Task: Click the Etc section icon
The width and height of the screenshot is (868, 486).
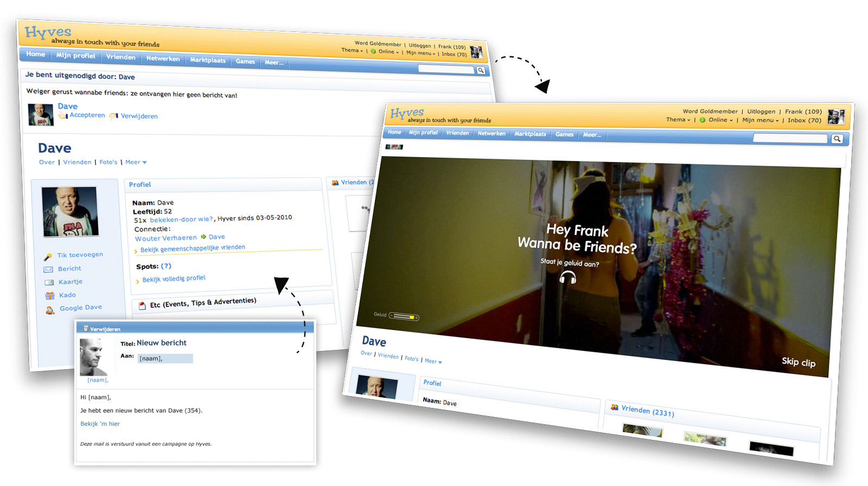Action: (x=143, y=306)
